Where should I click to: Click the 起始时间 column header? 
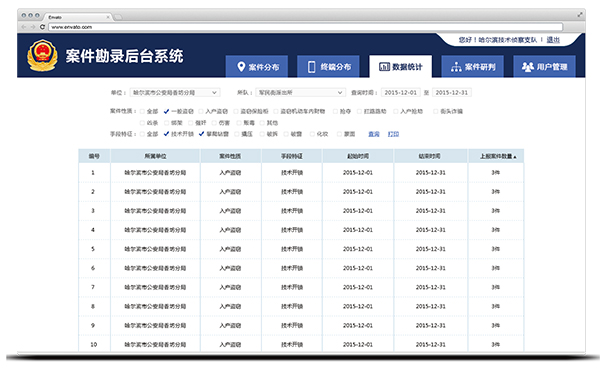358,156
